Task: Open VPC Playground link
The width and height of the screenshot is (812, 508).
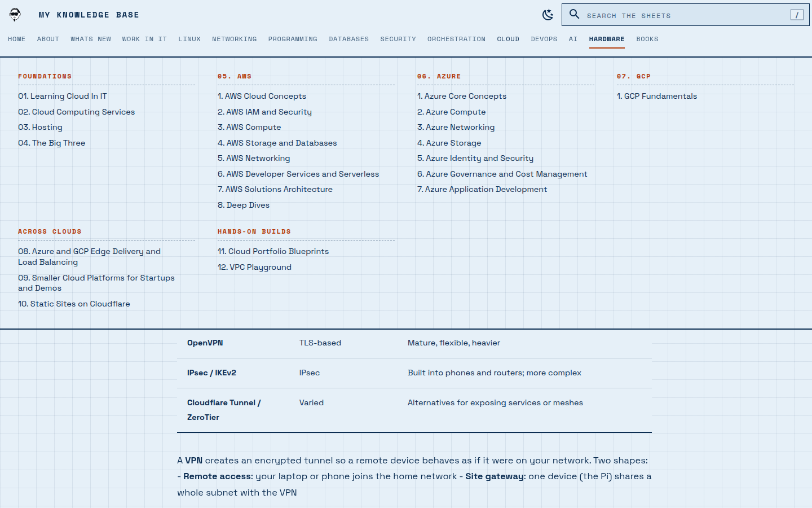Action: pos(254,267)
